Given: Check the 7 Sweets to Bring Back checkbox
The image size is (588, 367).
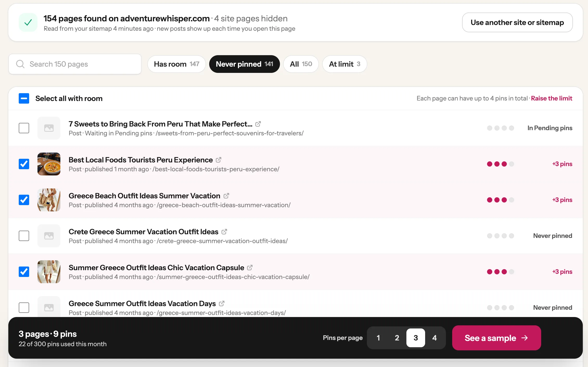Looking at the screenshot, I should click(x=24, y=128).
